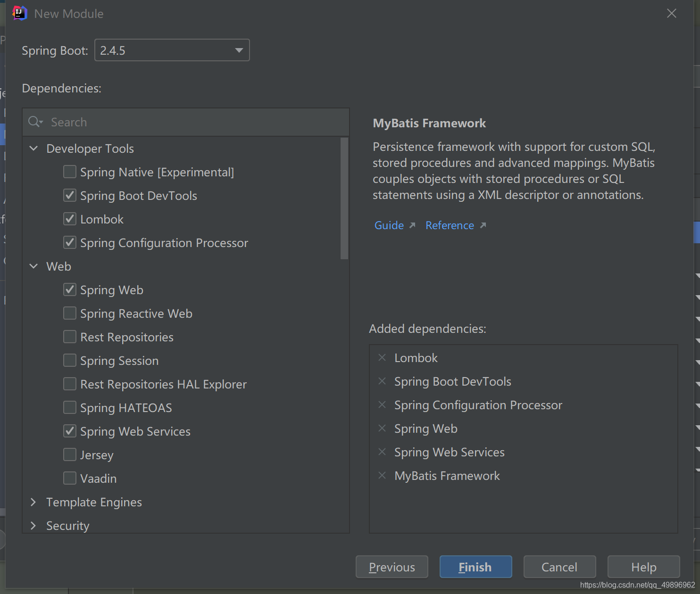Select Lombok text in added dependencies list
Viewport: 700px width, 594px height.
[416, 358]
